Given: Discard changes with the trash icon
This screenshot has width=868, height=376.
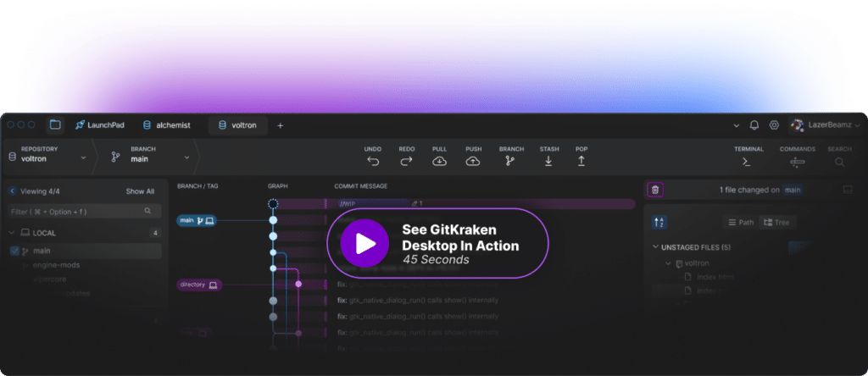Looking at the screenshot, I should point(655,191).
